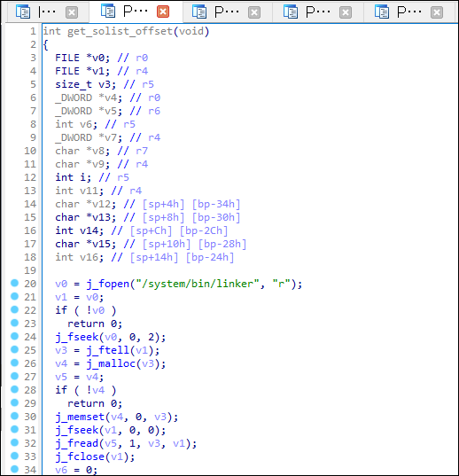Click declaration _DWORD *v7
459x476 pixels.
point(89,137)
